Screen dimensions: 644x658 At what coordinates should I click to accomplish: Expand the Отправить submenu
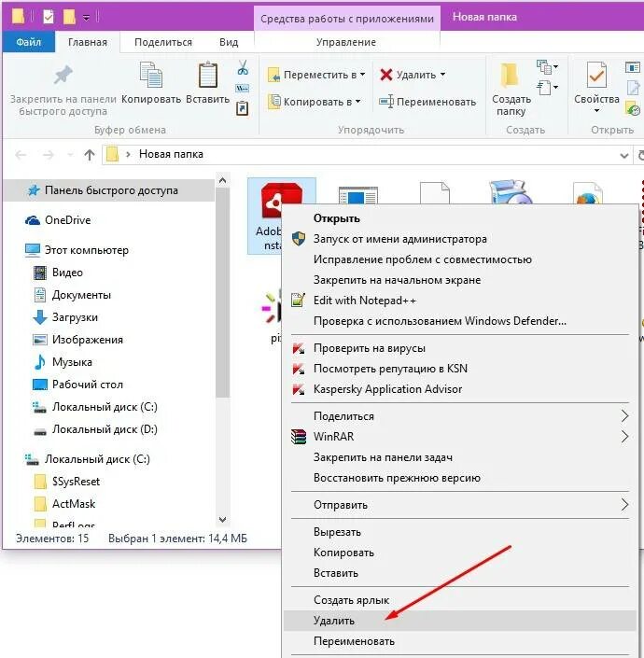[460, 505]
